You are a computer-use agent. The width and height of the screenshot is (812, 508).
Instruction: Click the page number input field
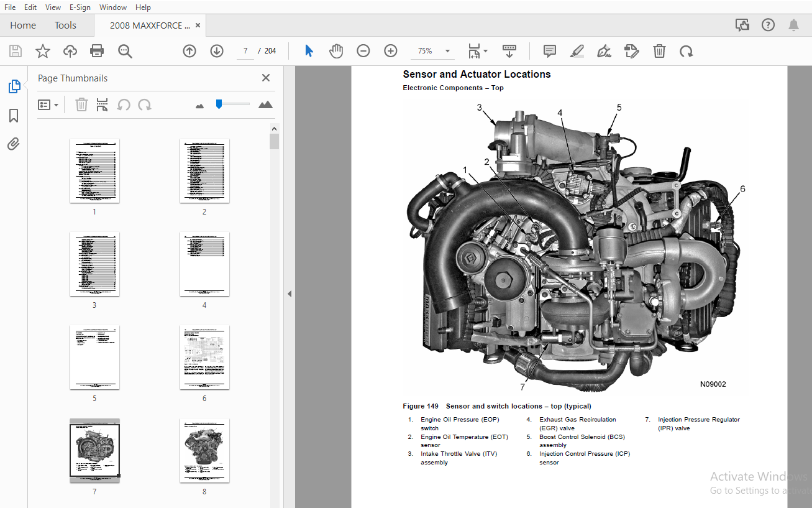click(245, 51)
